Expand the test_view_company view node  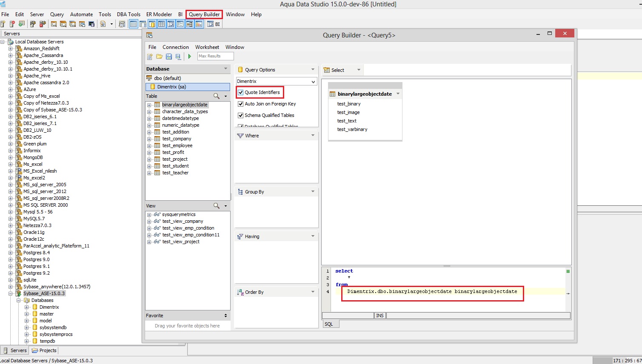[x=149, y=222]
